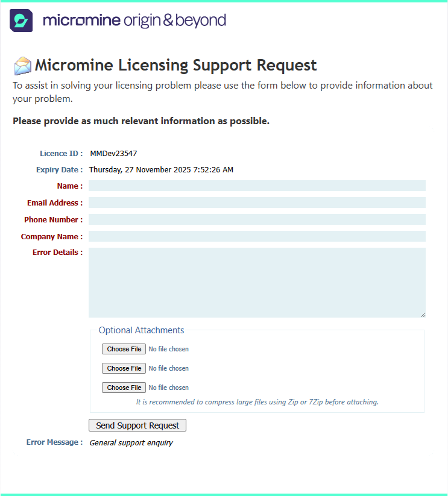
Task: Click the Micromine logo icon
Action: coord(21,20)
